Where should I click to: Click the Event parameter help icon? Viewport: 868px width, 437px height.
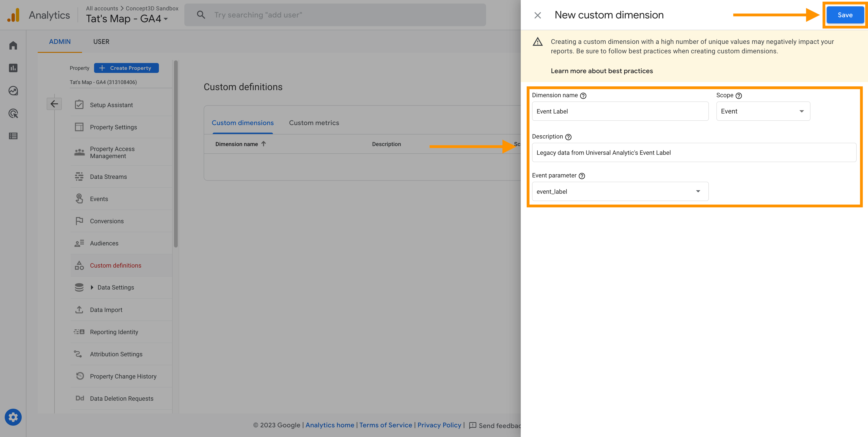[x=582, y=176]
